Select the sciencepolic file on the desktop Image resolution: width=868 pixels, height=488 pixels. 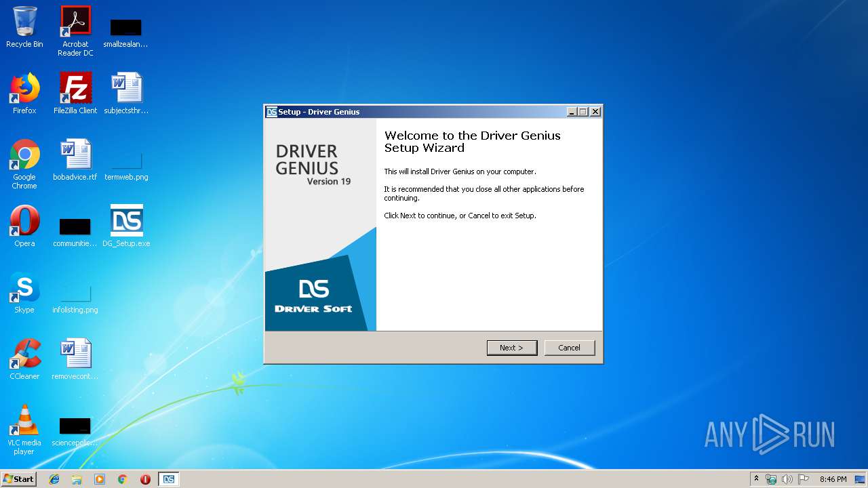pyautogui.click(x=75, y=431)
